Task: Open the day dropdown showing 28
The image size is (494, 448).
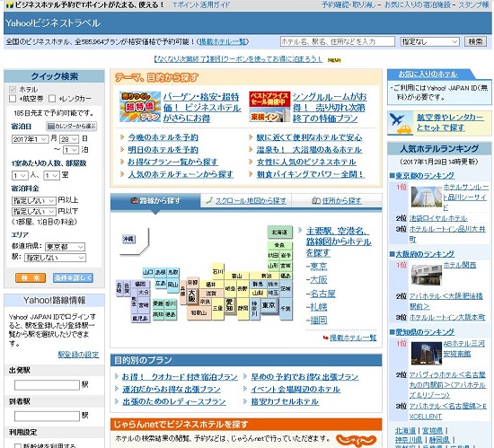Action: 69,139
